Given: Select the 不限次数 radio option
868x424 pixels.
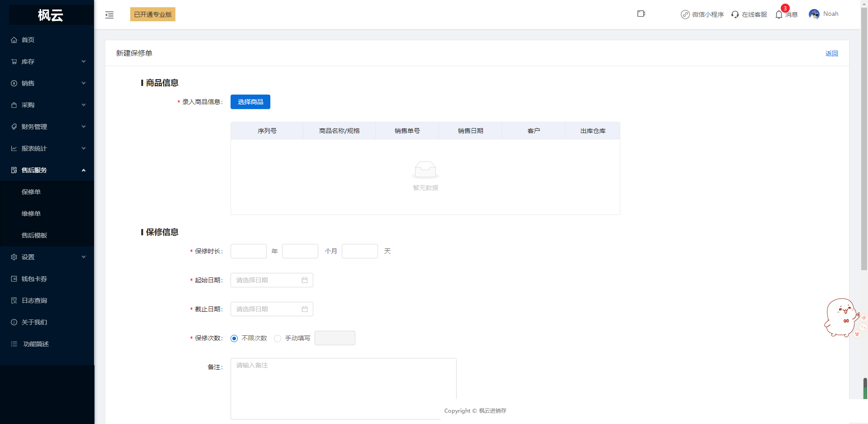Looking at the screenshot, I should (234, 338).
